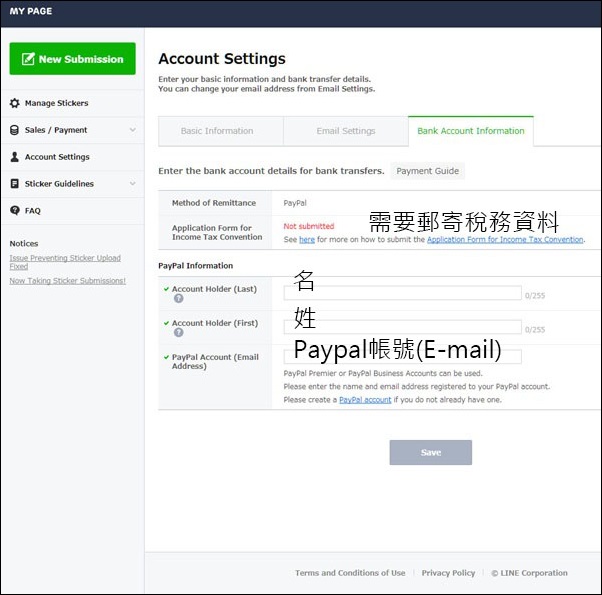
Task: Open the Payment Guide button
Action: point(427,171)
